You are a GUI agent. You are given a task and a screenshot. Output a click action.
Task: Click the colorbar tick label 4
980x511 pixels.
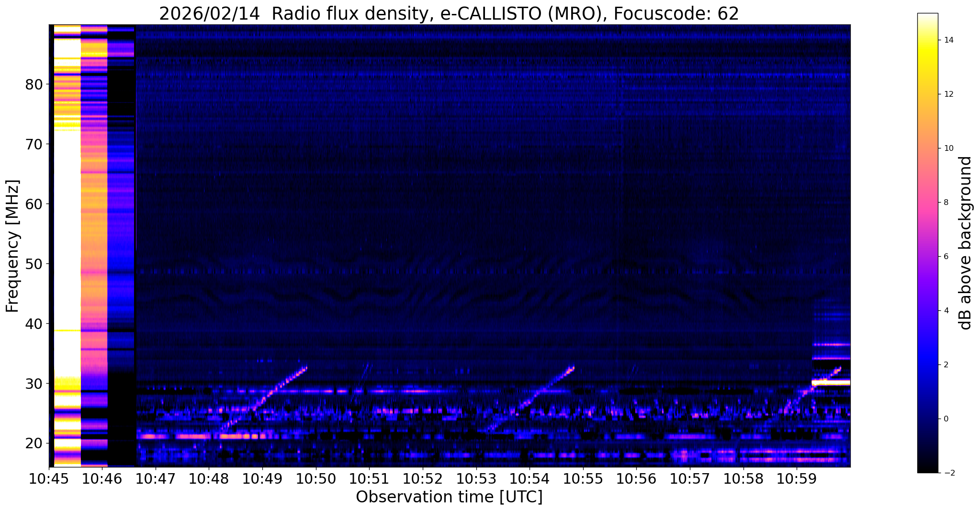pos(946,311)
